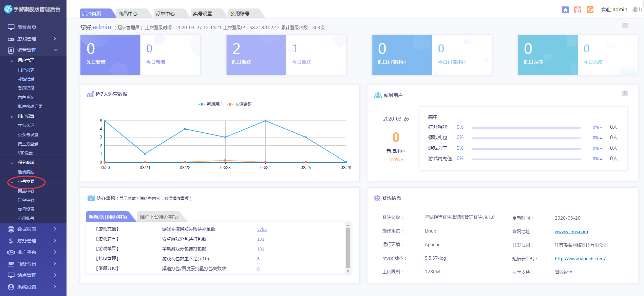The width and height of the screenshot is (644, 296).
Task: Click the 系统信息 gear icon
Action: pos(377,198)
